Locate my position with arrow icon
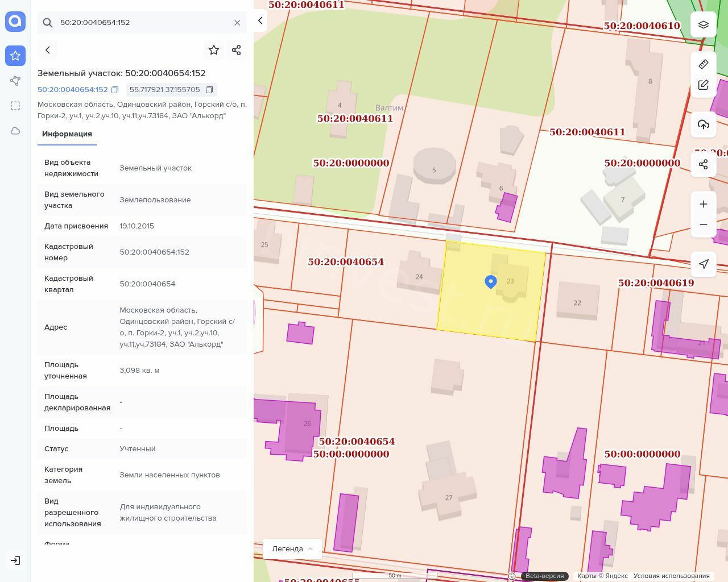This screenshot has width=728, height=582. click(x=703, y=264)
